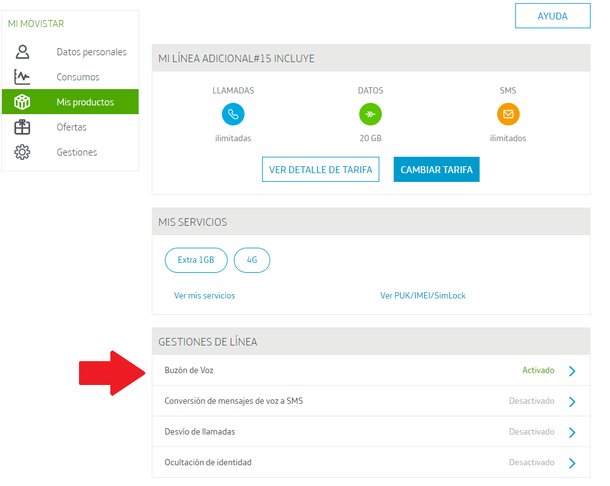Click the Datos personales person icon
The height and width of the screenshot is (486, 610).
click(22, 52)
